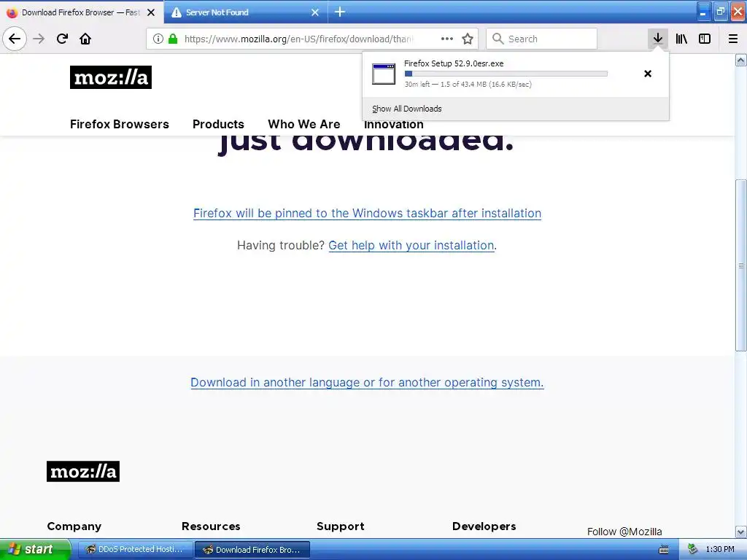747x560 pixels.
Task: Go back with the back arrow button
Action: 15,39
